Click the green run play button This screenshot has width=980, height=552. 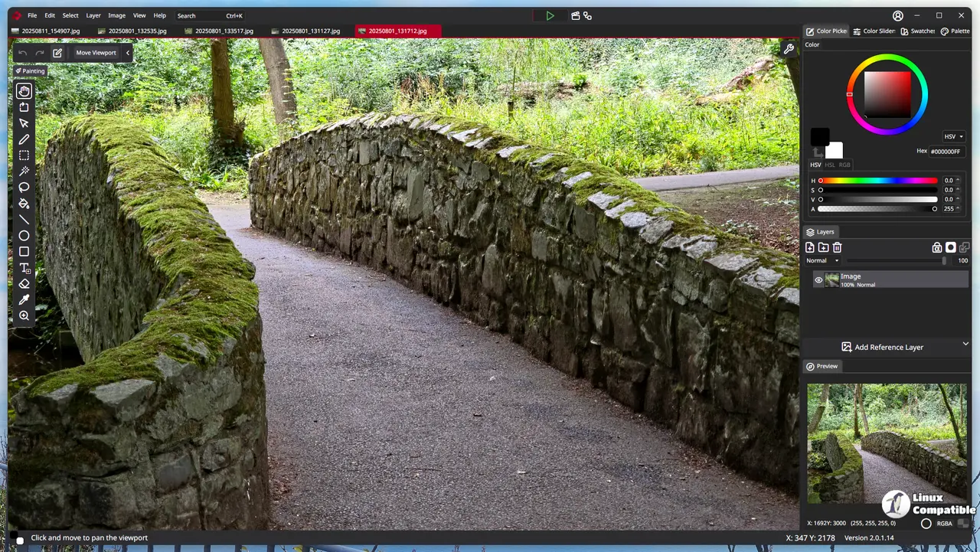550,15
